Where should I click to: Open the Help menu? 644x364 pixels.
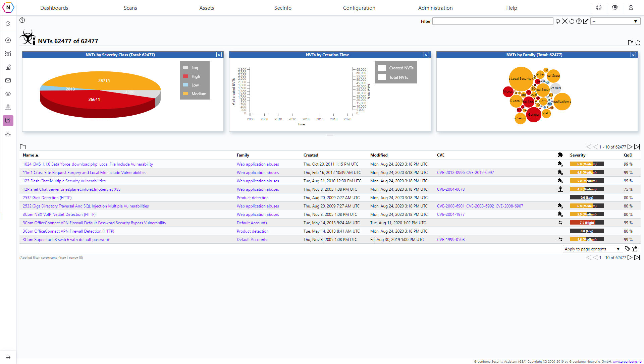coord(512,8)
